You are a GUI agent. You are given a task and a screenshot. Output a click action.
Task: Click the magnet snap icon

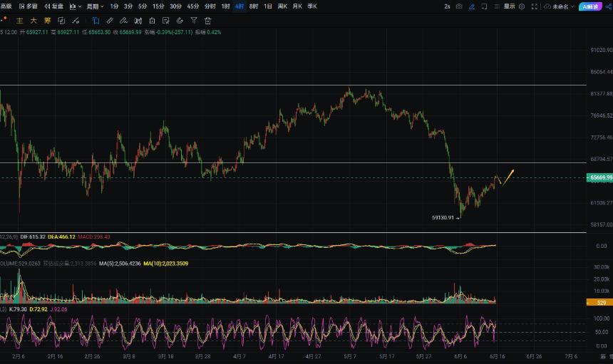coord(180,21)
